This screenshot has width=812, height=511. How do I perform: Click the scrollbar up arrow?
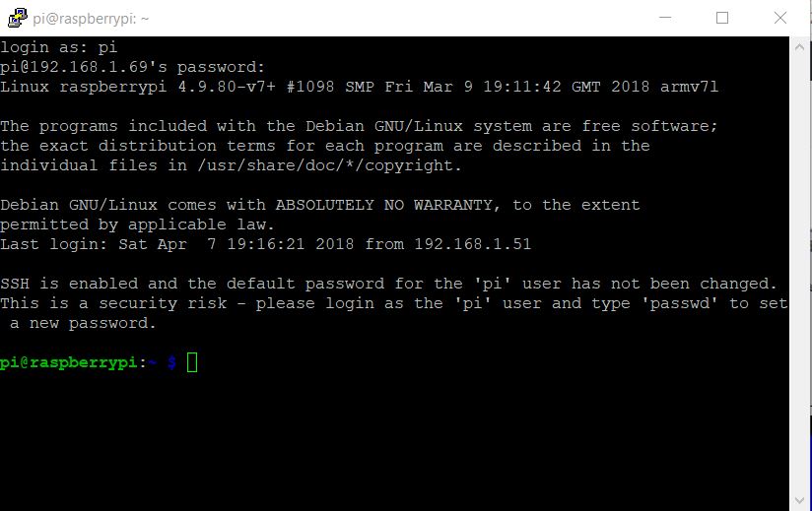[799, 47]
